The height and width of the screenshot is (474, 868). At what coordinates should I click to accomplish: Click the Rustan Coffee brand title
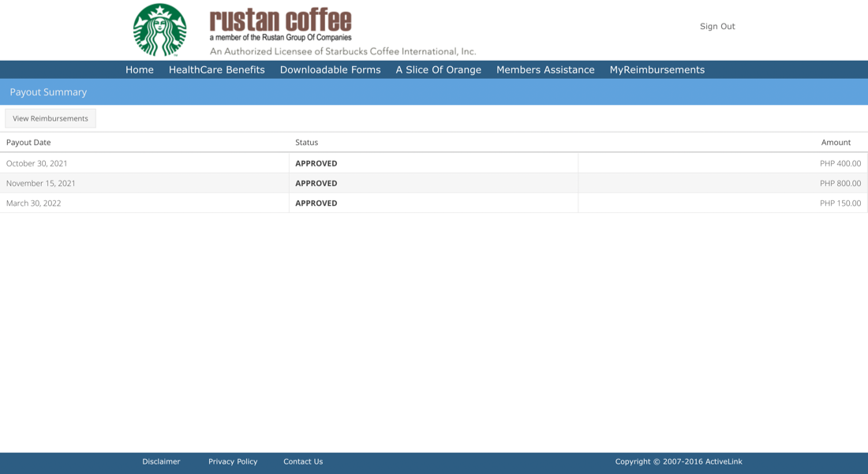click(x=280, y=21)
